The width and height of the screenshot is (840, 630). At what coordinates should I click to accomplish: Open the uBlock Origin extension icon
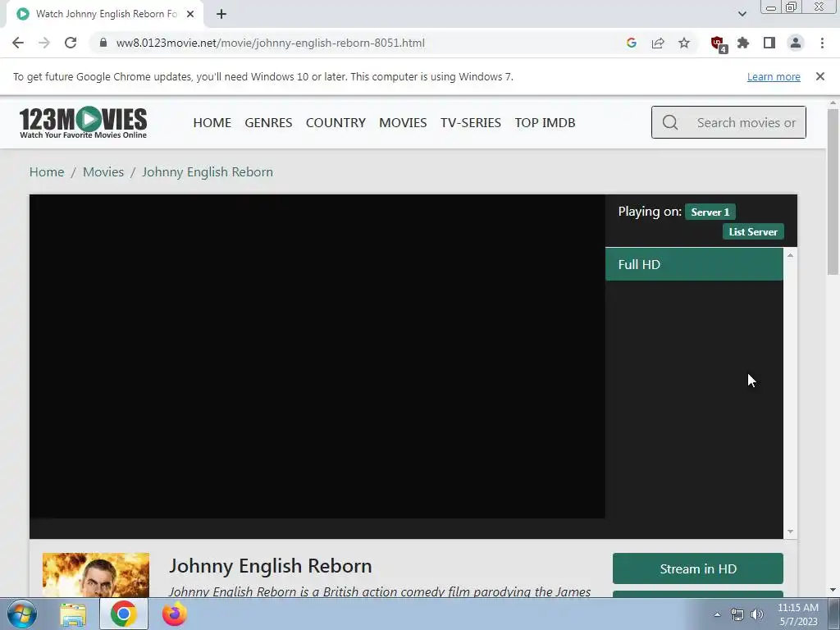(x=718, y=44)
